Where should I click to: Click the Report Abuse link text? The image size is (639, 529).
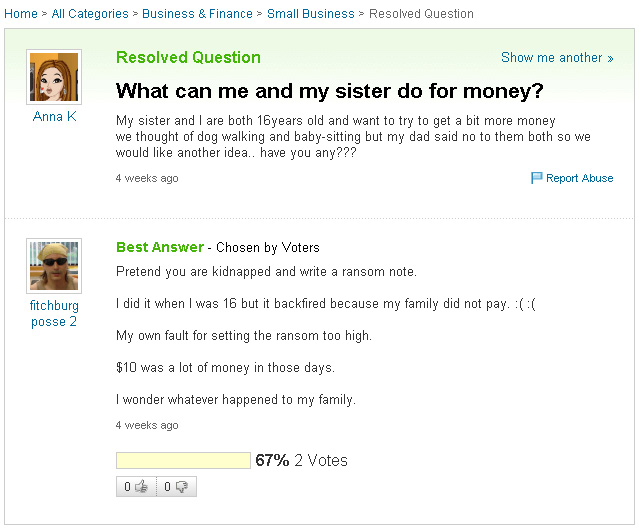tap(580, 178)
